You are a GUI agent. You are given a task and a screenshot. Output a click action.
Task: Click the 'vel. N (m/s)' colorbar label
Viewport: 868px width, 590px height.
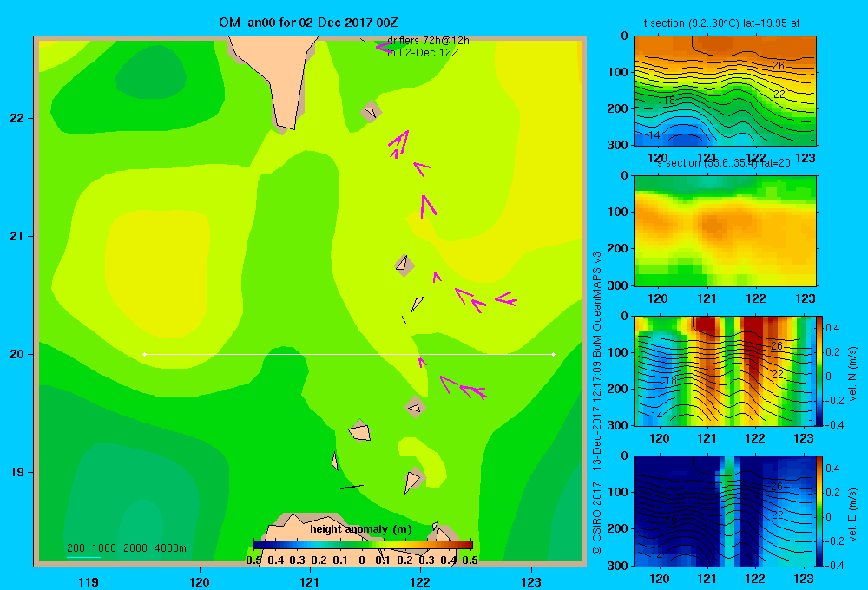[x=852, y=374]
